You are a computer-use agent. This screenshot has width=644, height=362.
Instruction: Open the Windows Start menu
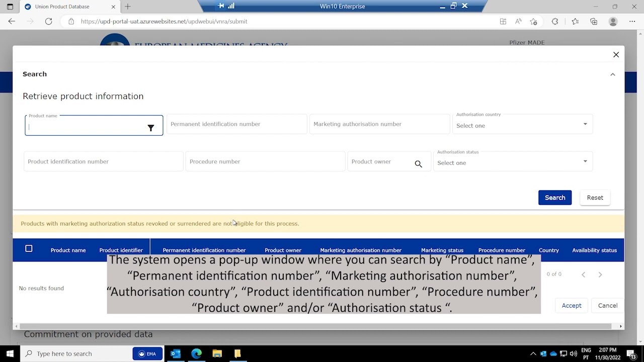coord(10,353)
